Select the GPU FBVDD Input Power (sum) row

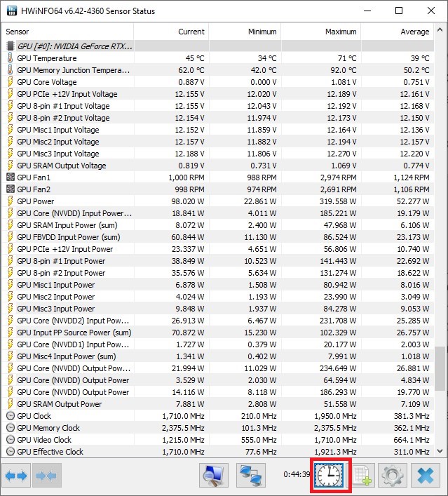point(218,237)
